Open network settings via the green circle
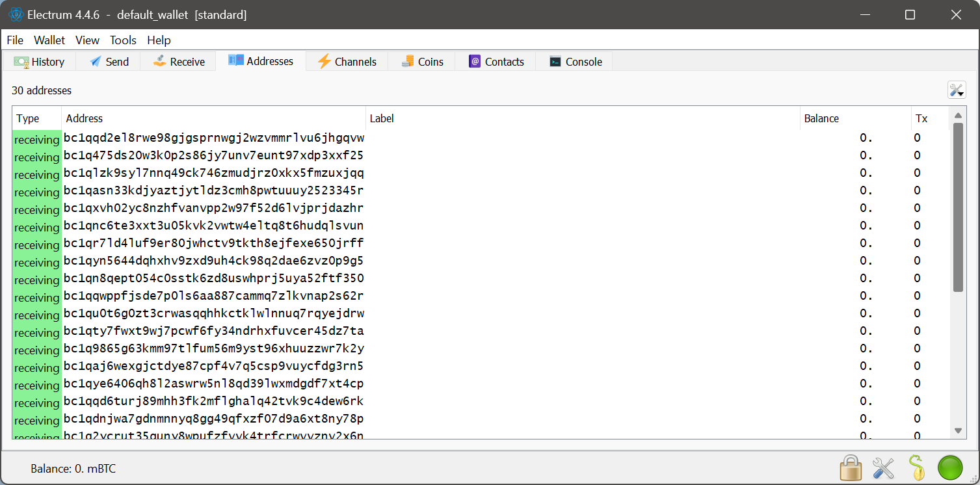Screen dimensions: 980x485 pyautogui.click(x=950, y=468)
